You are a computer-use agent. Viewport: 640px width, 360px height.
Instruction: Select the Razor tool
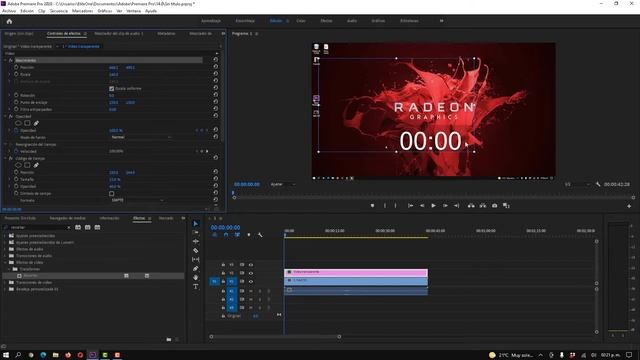tap(196, 251)
